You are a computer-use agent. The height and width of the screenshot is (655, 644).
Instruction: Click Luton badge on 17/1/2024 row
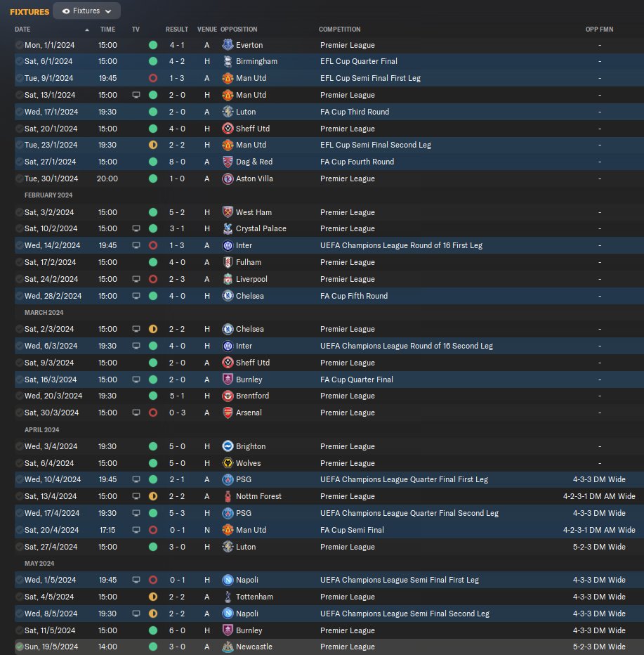coord(228,112)
